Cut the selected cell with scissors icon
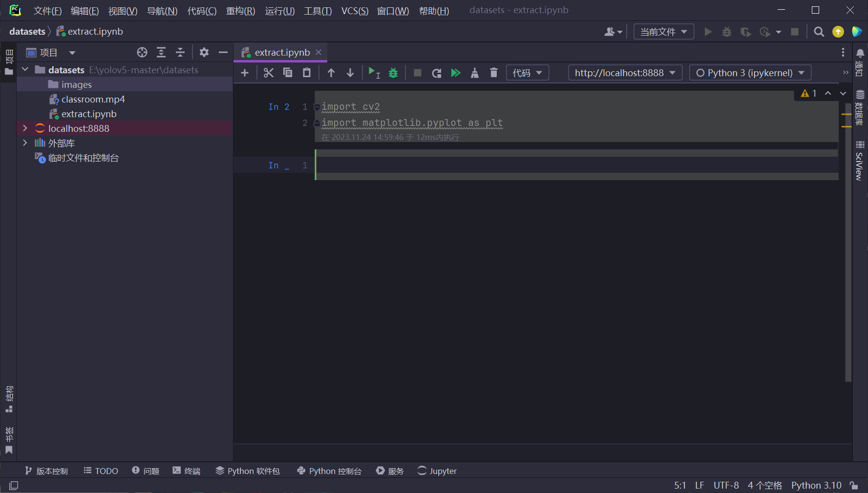 point(268,73)
